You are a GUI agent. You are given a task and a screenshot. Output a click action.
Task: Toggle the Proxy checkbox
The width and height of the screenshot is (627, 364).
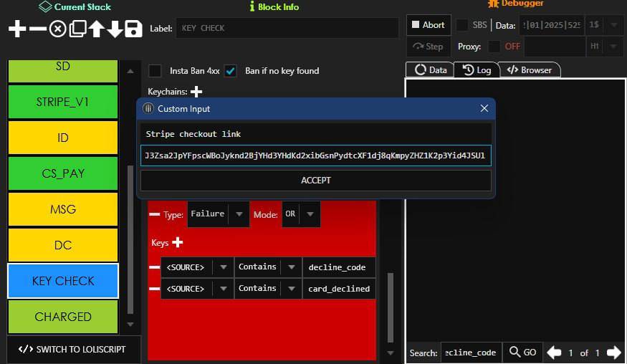point(494,47)
